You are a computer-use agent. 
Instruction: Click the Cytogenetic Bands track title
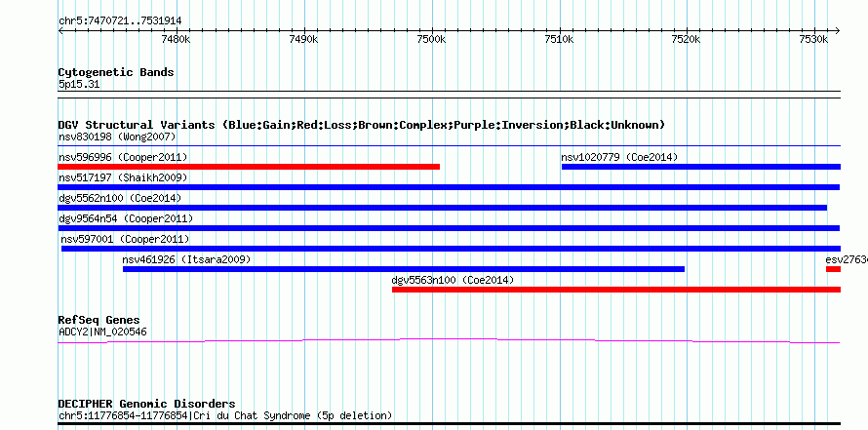[x=116, y=72]
